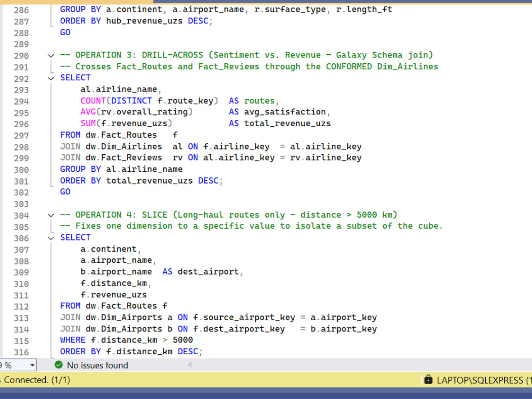Click line number 316 in the margin
The width and height of the screenshot is (532, 399).
tap(21, 352)
